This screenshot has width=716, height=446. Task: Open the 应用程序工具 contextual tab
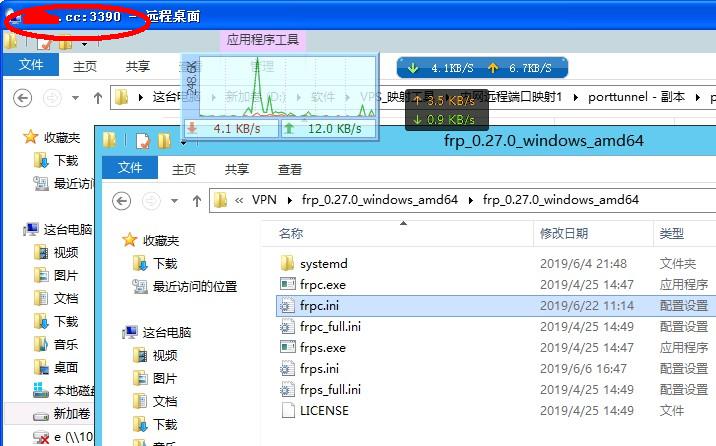click(263, 40)
